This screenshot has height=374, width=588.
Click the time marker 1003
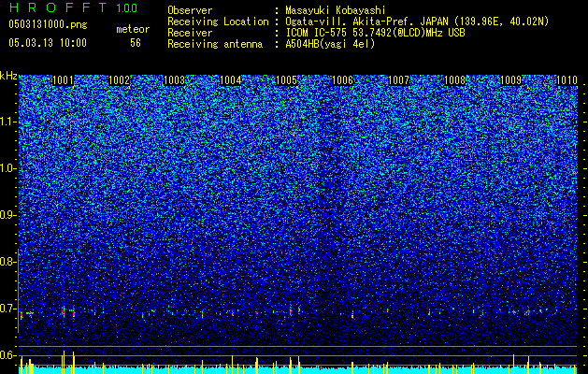[175, 80]
